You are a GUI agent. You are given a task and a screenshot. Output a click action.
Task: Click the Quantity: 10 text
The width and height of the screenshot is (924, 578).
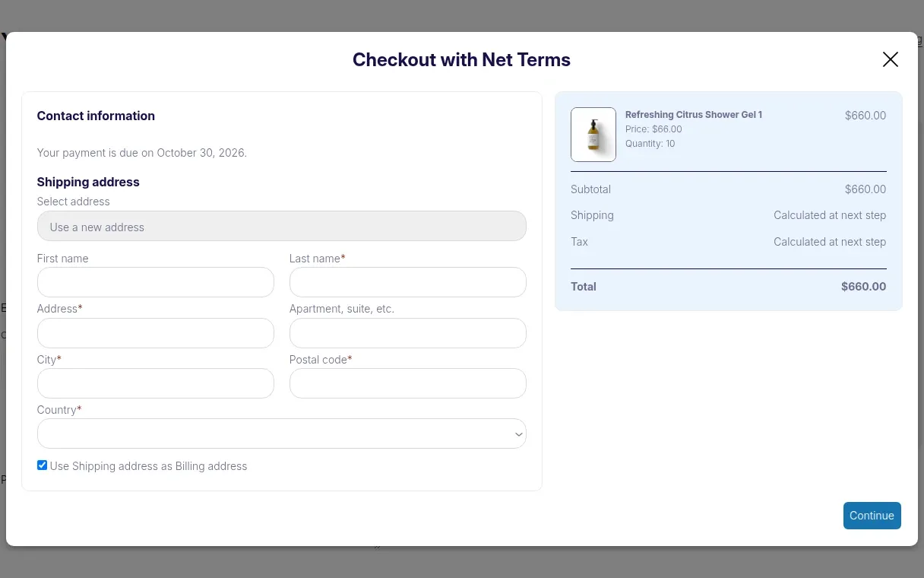point(650,144)
